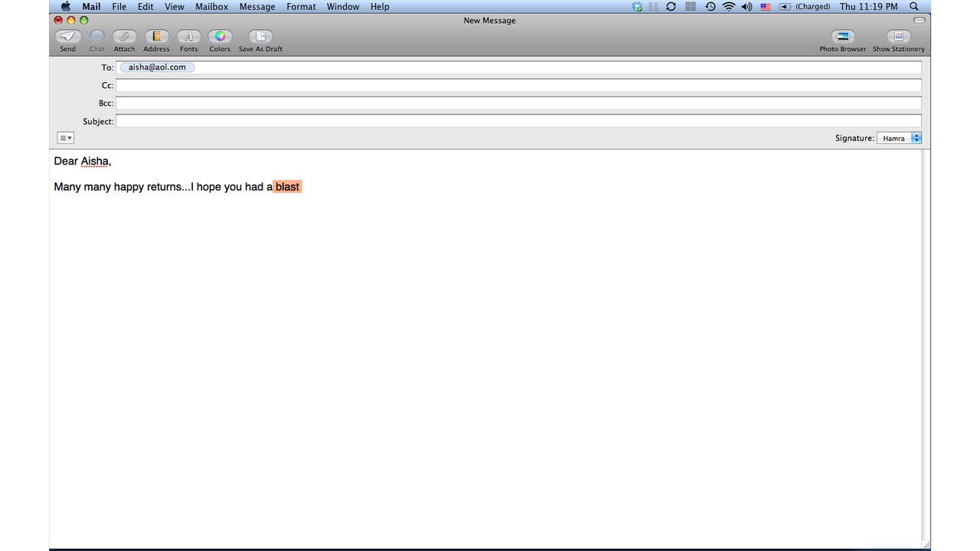The width and height of the screenshot is (980, 551).
Task: Open the Format menu
Action: click(x=301, y=7)
